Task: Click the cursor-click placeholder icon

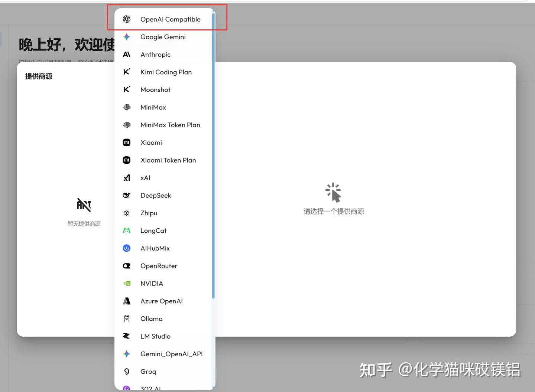Action: coord(333,193)
